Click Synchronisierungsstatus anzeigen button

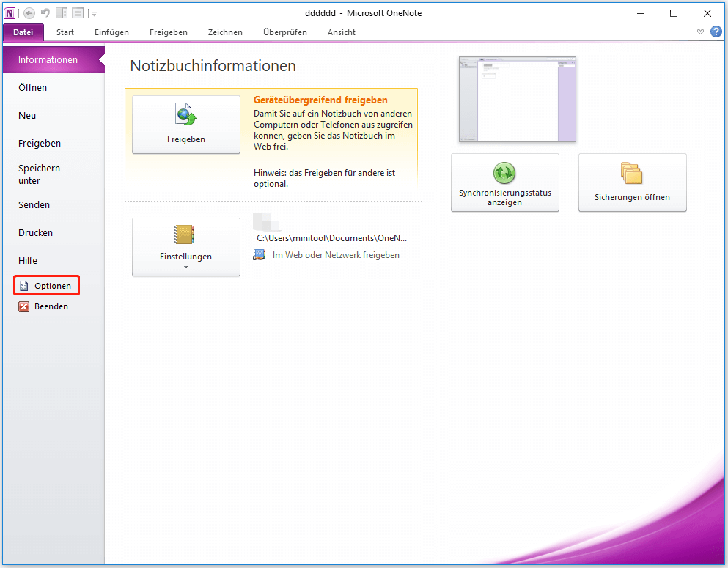click(505, 182)
